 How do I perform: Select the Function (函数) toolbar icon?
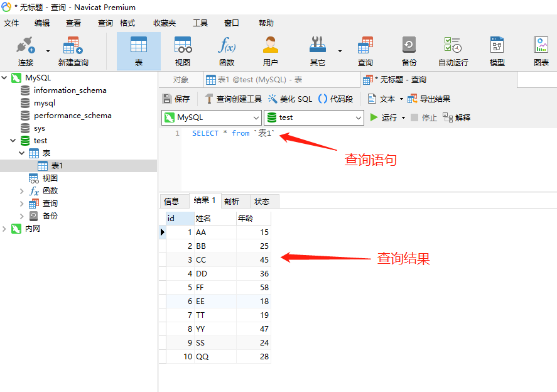pyautogui.click(x=227, y=45)
